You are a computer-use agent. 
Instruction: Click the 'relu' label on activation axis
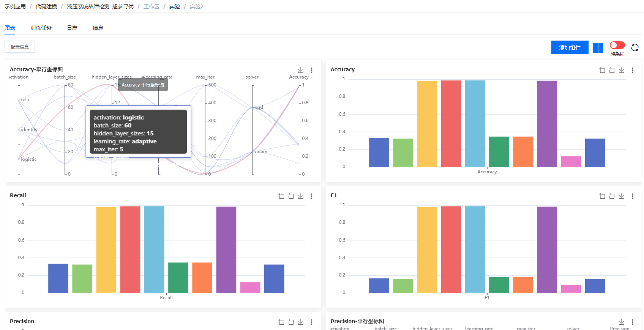coord(25,100)
